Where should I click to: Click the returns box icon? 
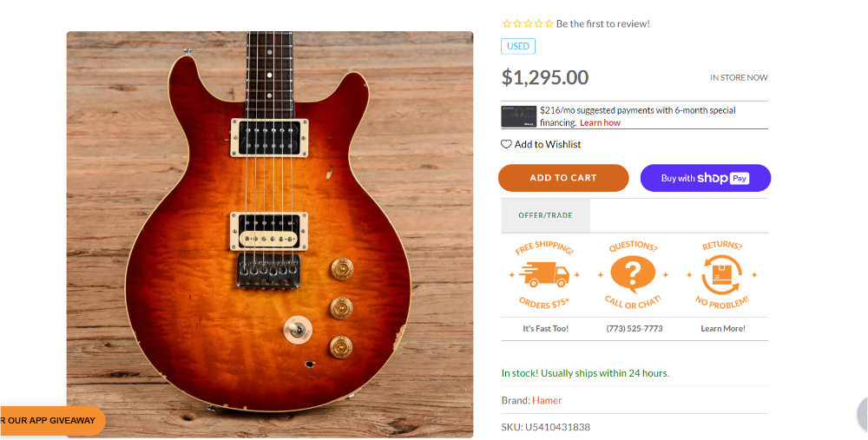point(720,274)
